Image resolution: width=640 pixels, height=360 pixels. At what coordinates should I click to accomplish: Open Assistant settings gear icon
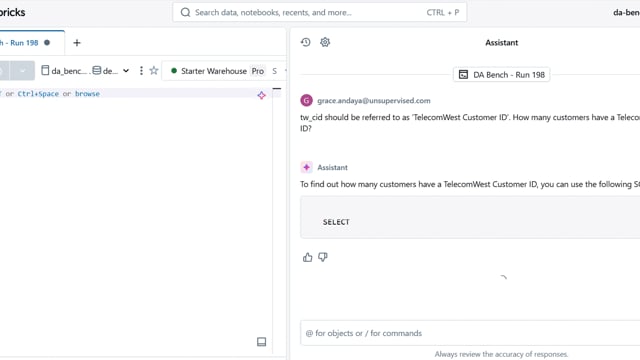coord(325,42)
